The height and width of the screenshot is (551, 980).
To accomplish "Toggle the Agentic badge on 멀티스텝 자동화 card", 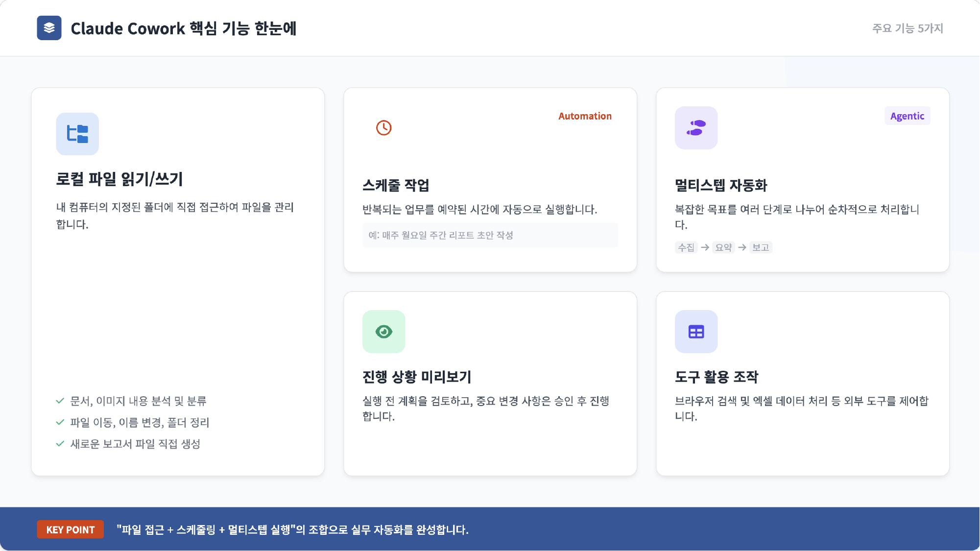I will pos(907,116).
